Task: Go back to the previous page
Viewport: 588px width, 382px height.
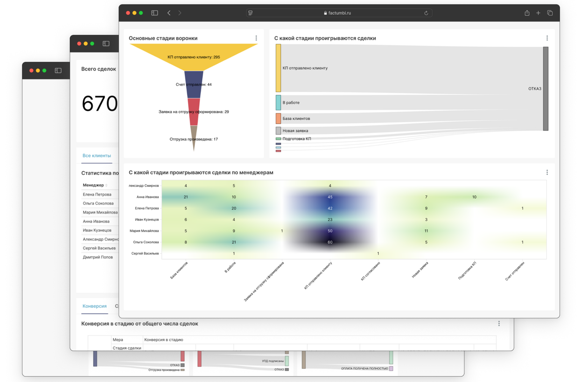Action: click(x=169, y=13)
